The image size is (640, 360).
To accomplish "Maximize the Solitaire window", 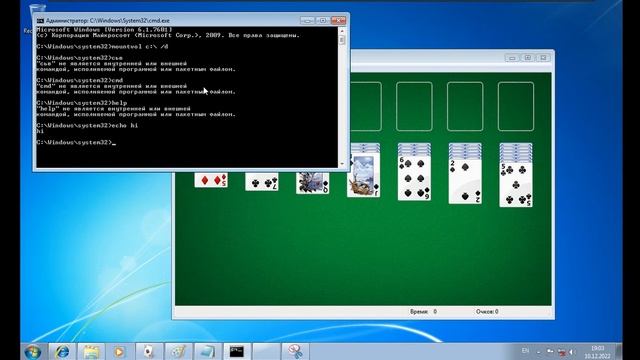I will pyautogui.click(x=527, y=58).
